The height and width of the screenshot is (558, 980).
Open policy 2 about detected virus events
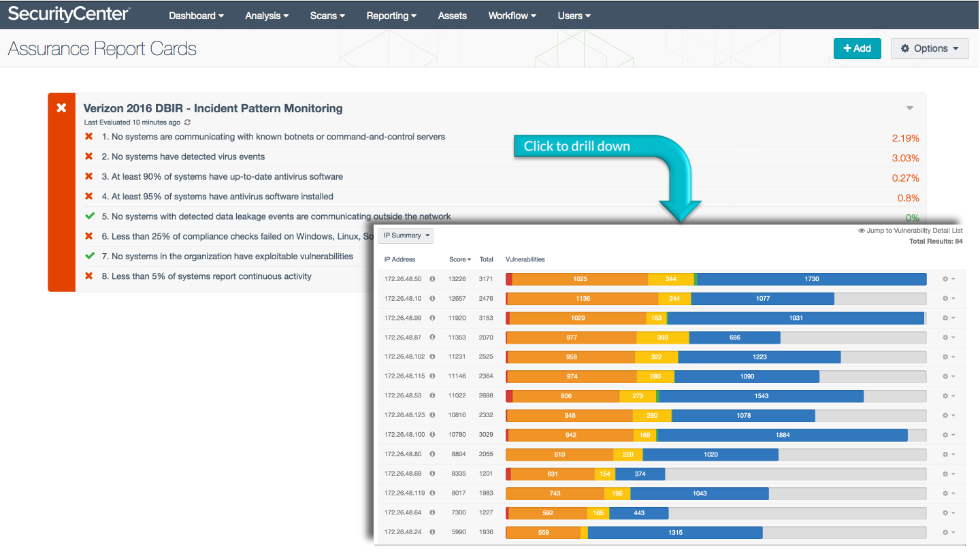tap(184, 157)
